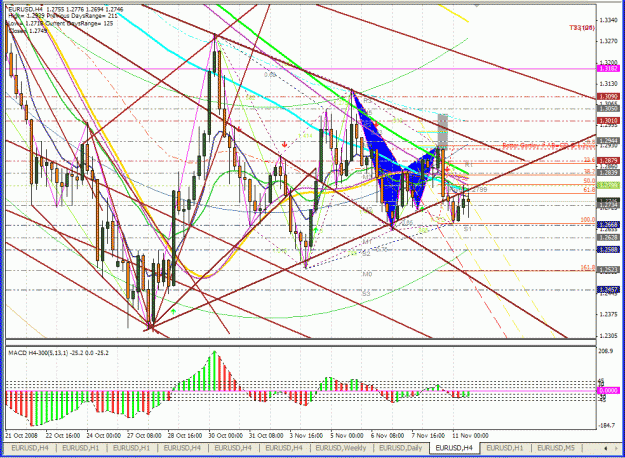
Task: Click the S3 pivot label
Action: tap(366, 293)
